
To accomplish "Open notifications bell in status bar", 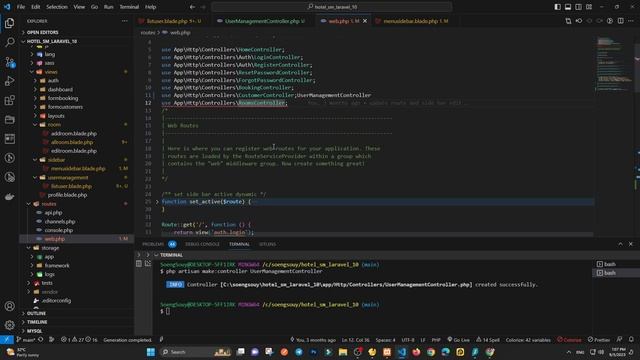I will coord(631,340).
